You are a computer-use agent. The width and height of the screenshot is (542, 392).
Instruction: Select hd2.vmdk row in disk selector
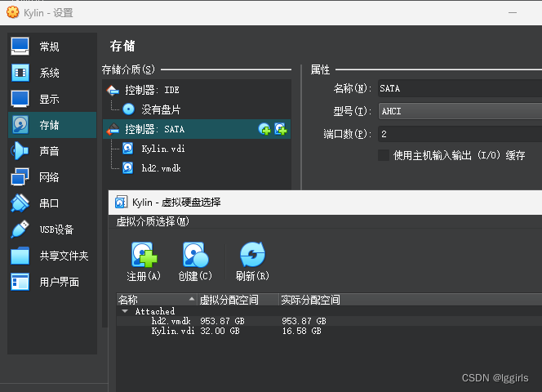(x=330, y=321)
